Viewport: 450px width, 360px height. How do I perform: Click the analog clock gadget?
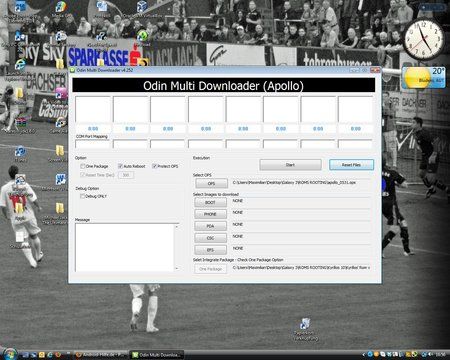point(424,39)
